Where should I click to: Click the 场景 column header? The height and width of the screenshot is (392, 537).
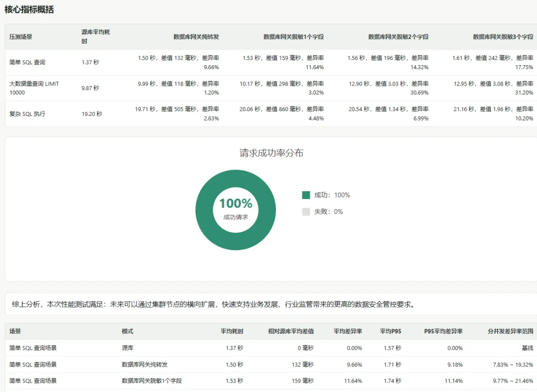(15, 331)
